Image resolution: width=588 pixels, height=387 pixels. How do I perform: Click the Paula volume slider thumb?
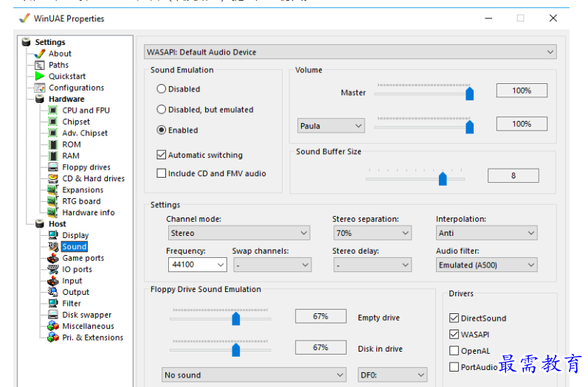click(469, 127)
